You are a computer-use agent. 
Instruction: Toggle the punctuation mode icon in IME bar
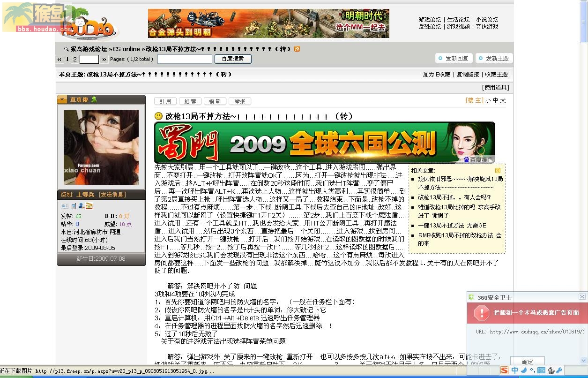[532, 370]
